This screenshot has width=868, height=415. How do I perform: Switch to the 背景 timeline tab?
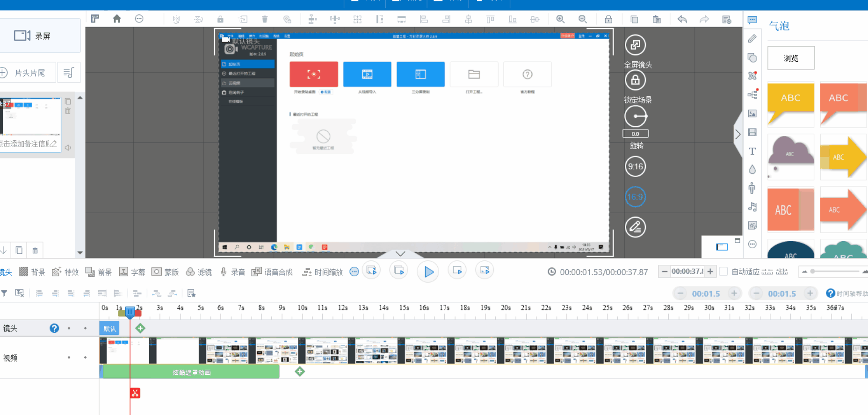(x=32, y=272)
